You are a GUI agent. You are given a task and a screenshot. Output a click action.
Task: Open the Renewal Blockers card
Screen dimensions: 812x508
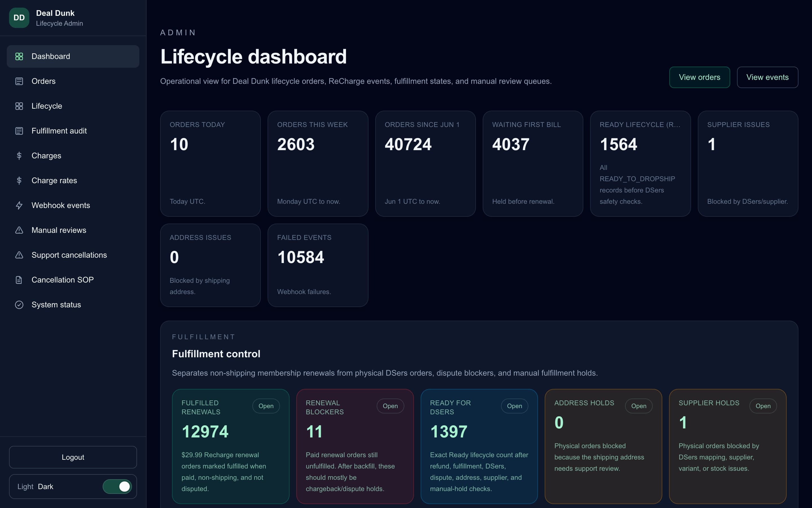(x=390, y=406)
